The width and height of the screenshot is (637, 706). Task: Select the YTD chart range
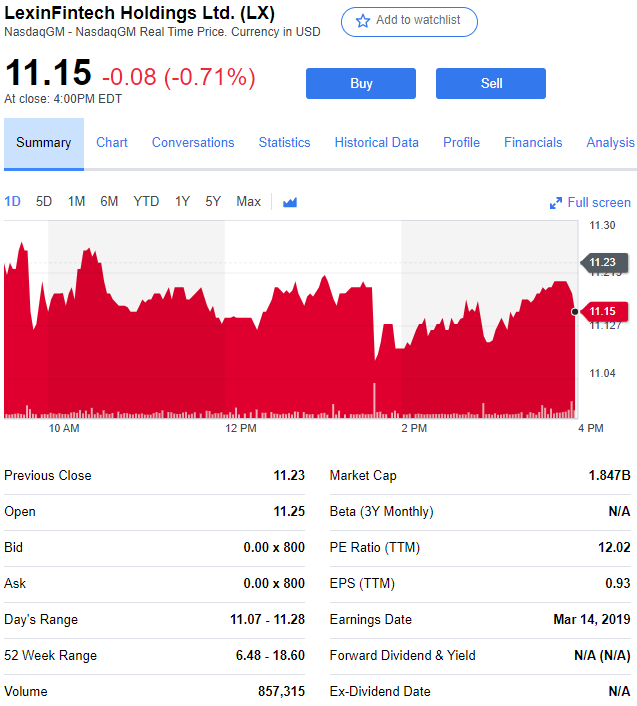point(146,202)
